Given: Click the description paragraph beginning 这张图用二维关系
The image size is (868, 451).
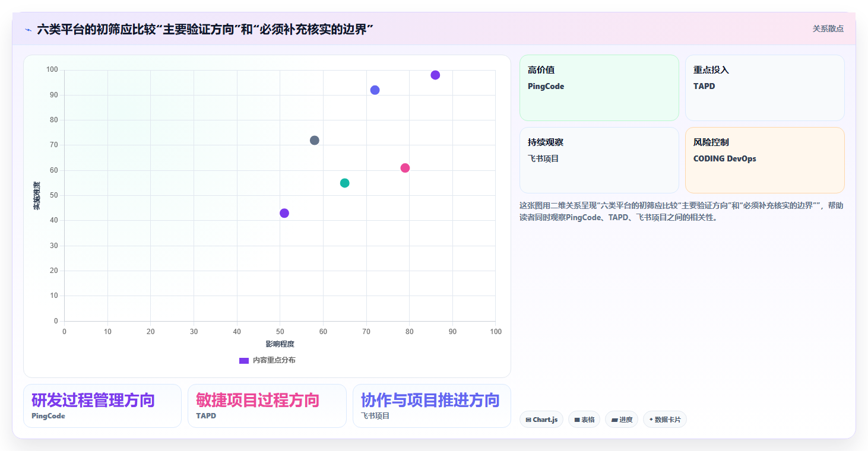Looking at the screenshot, I should pyautogui.click(x=681, y=211).
